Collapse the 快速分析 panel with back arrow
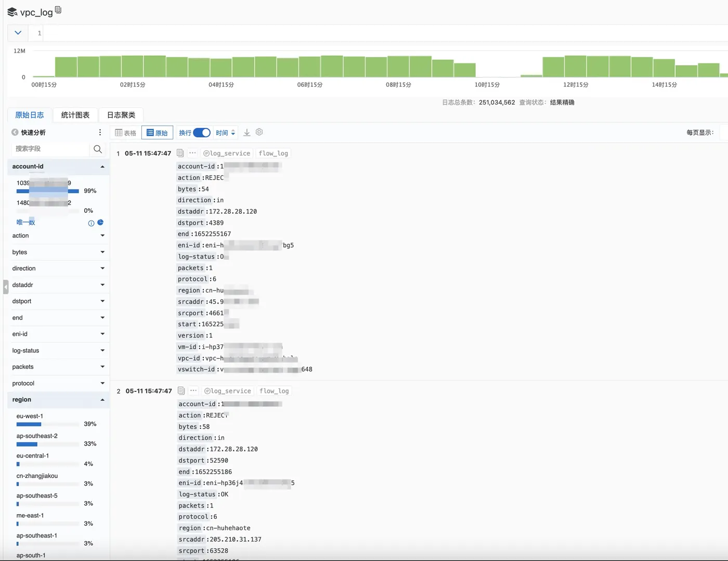 click(x=15, y=132)
